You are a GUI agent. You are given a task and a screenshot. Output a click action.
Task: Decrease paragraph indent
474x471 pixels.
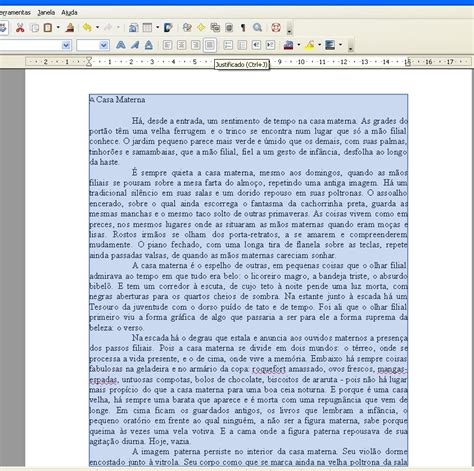tap(256, 45)
